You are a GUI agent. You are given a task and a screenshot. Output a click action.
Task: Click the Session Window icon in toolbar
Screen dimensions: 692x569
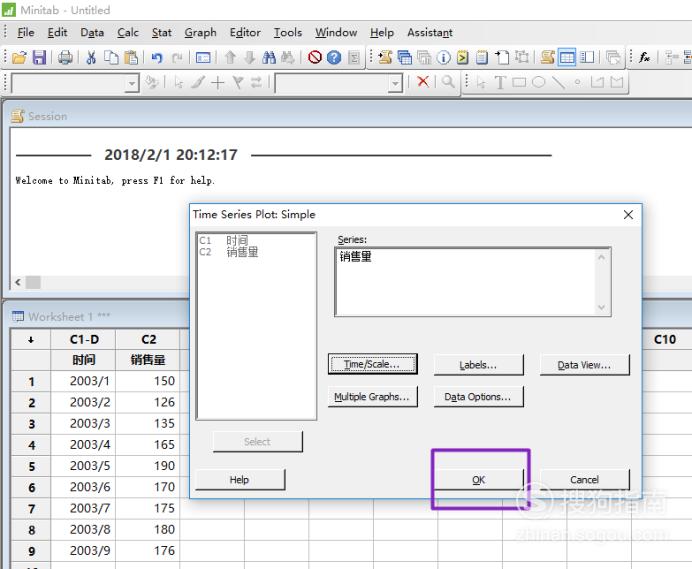(x=548, y=57)
